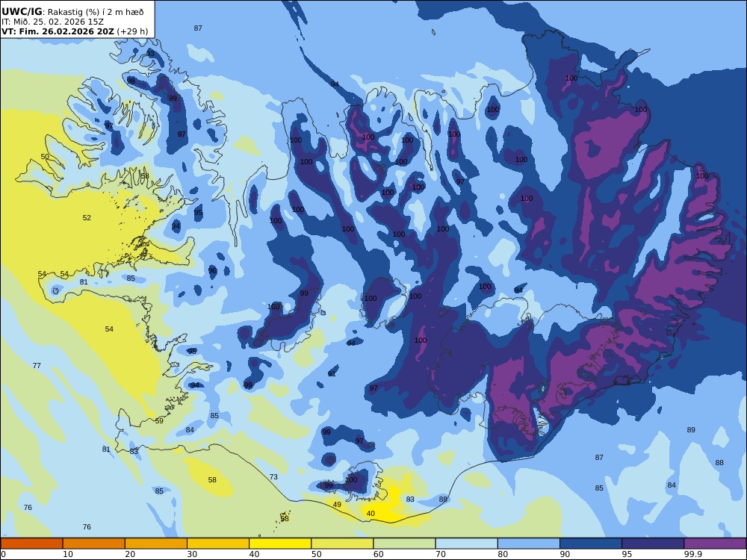Click the map value '91' in central Iceland
The image size is (747, 560).
[x=332, y=374]
